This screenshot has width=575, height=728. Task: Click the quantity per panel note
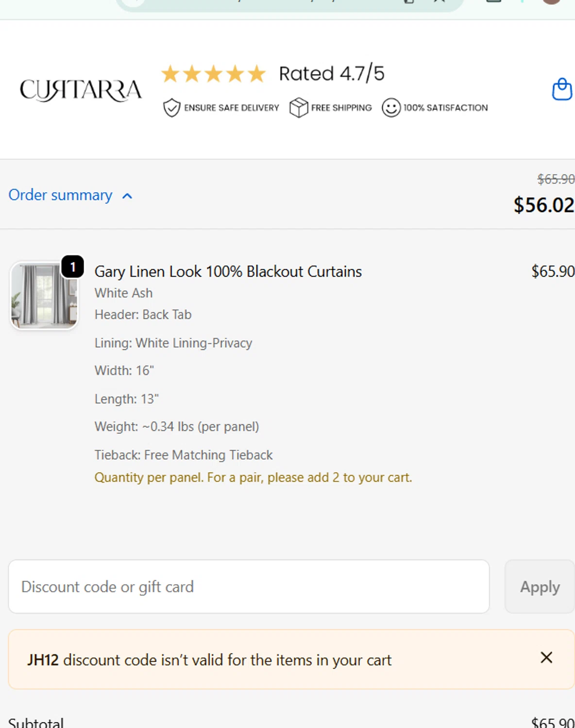253,478
